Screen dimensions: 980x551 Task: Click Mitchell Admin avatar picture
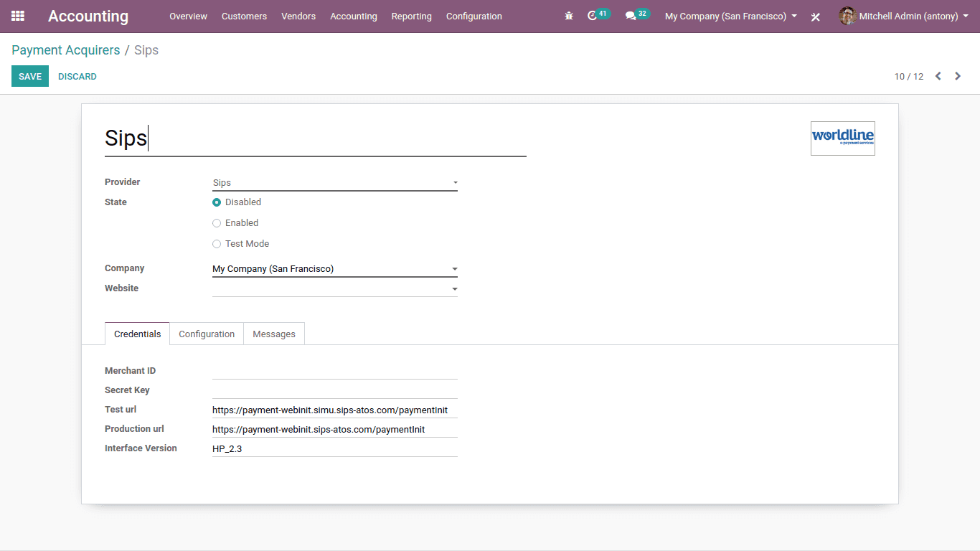coord(847,16)
